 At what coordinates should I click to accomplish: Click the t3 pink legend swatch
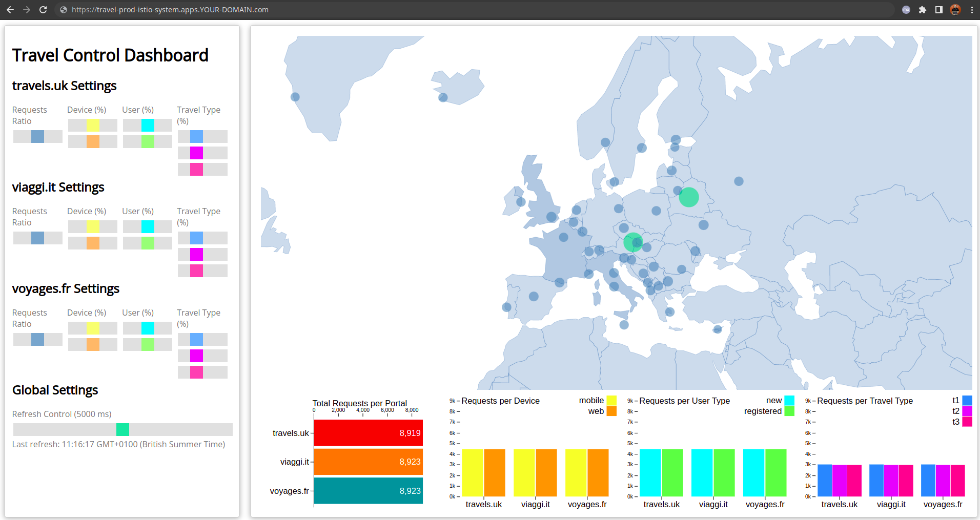[967, 422]
